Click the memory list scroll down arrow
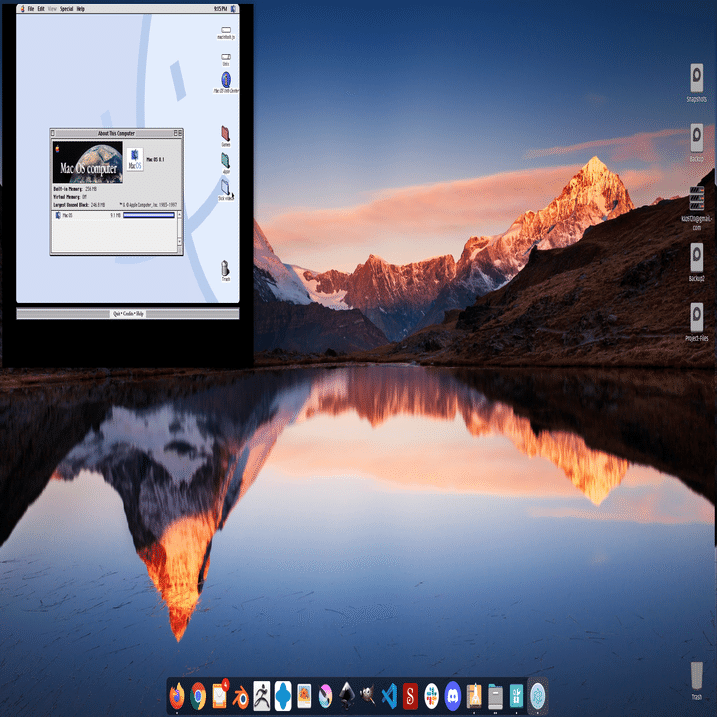Screen dimensions: 717x717 179,241
